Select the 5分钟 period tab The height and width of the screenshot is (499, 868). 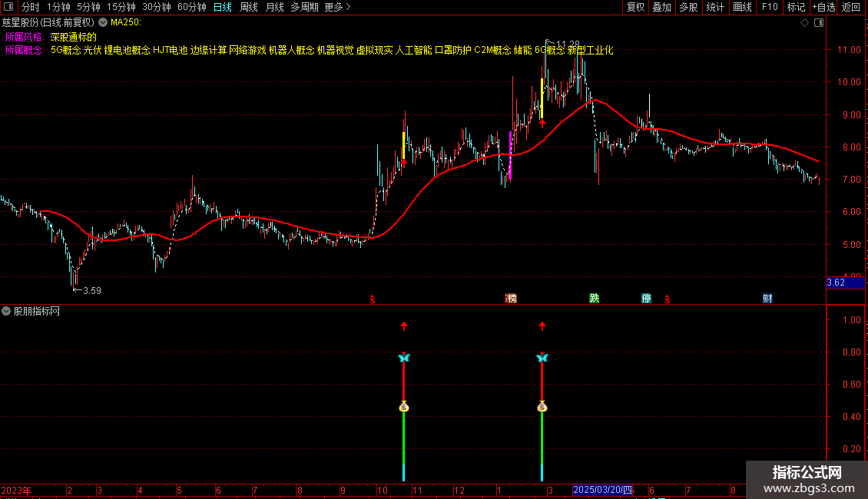coord(88,7)
